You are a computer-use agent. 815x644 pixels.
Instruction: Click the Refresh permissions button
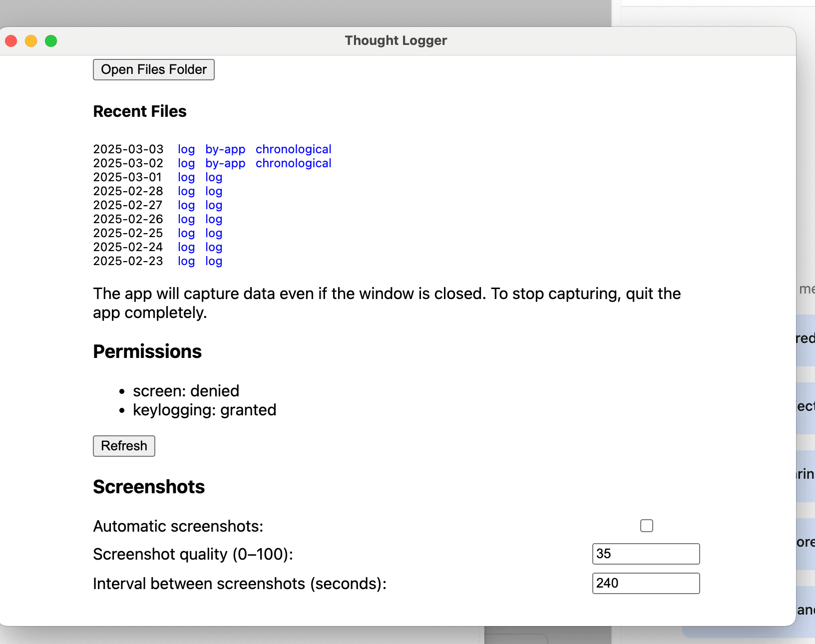(x=124, y=446)
